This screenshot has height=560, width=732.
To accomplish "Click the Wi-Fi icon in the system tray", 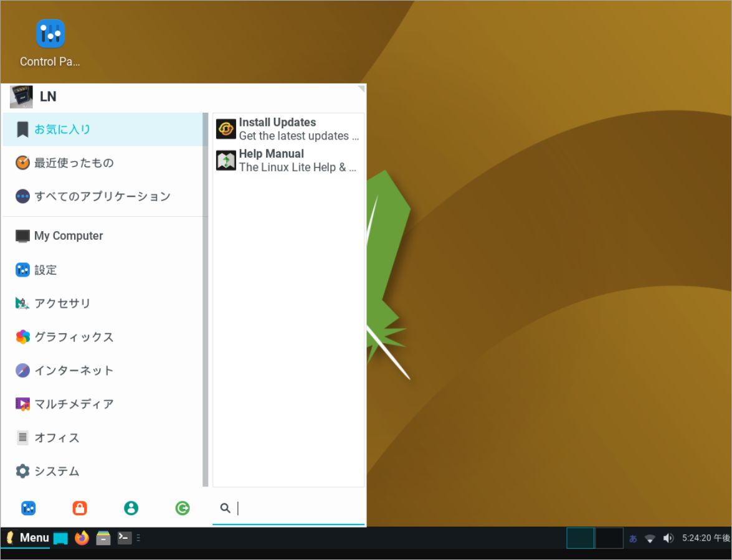I will pos(650,538).
